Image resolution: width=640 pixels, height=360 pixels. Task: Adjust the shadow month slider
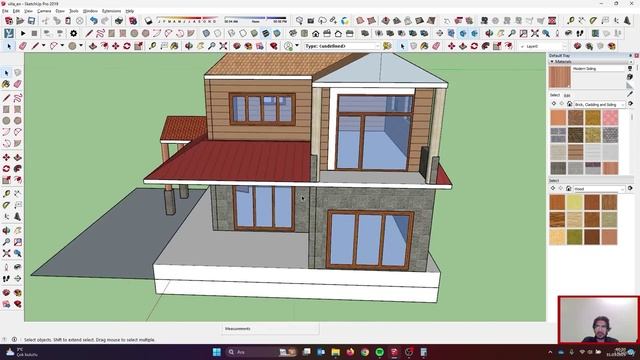pos(188,20)
